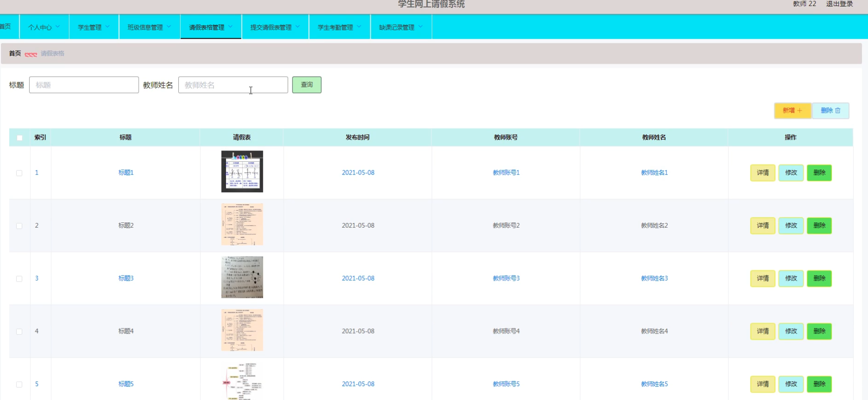This screenshot has height=400, width=868.
Task: Click 删除 button for 标题3 row
Action: pos(819,279)
